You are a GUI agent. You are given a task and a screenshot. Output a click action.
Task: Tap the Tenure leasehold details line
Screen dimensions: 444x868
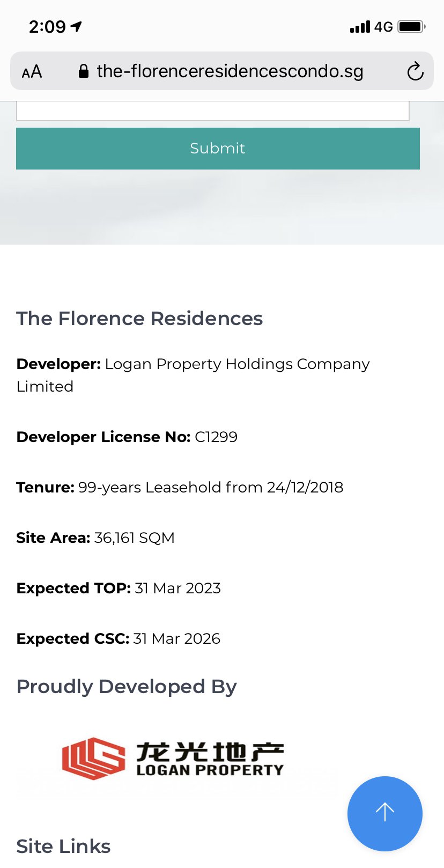(180, 487)
